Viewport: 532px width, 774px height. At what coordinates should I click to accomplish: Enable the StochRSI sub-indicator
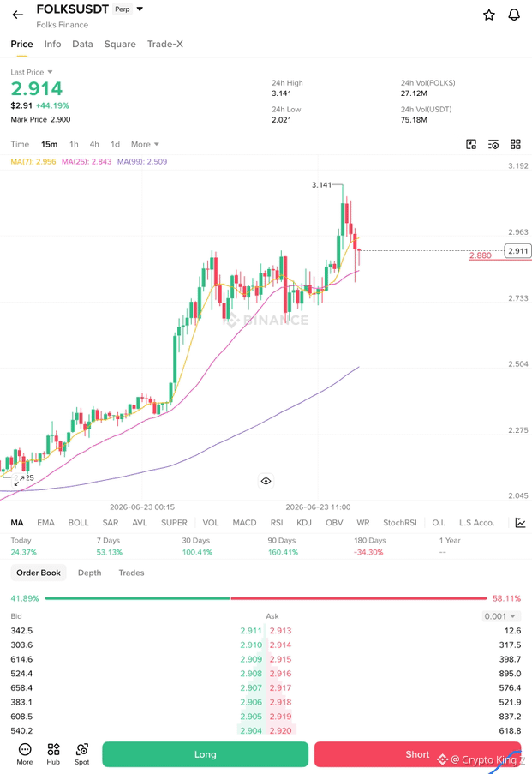pos(400,523)
